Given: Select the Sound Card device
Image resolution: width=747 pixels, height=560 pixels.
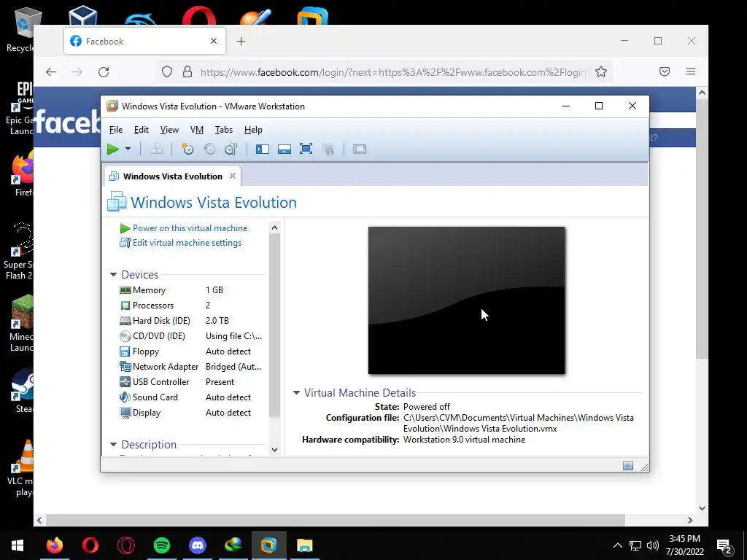Looking at the screenshot, I should [190, 397].
